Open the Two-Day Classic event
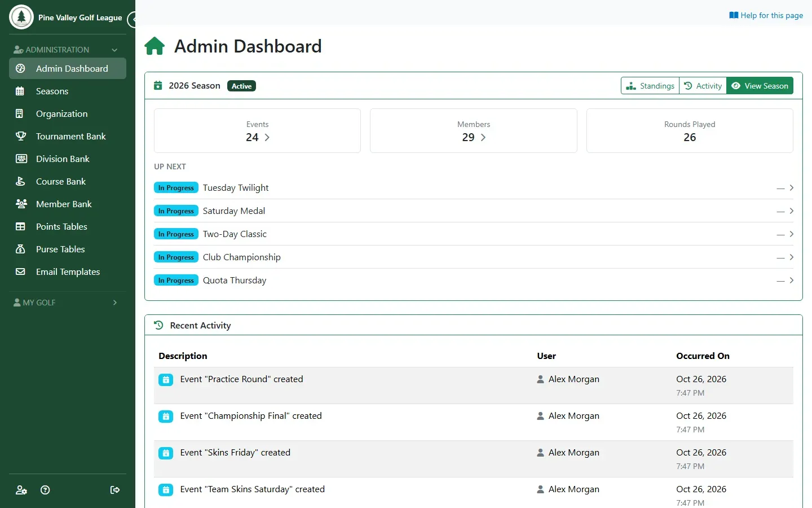 click(x=474, y=234)
